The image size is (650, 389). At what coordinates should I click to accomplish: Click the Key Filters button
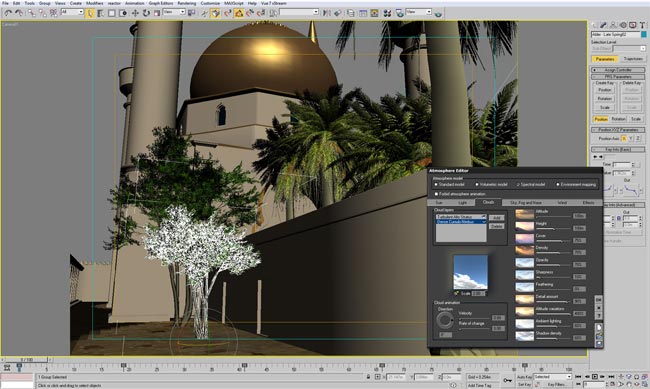coord(556,384)
